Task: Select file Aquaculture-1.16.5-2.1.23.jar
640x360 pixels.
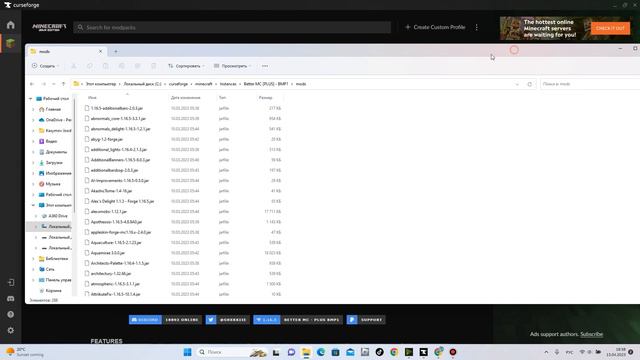Action: (116, 242)
